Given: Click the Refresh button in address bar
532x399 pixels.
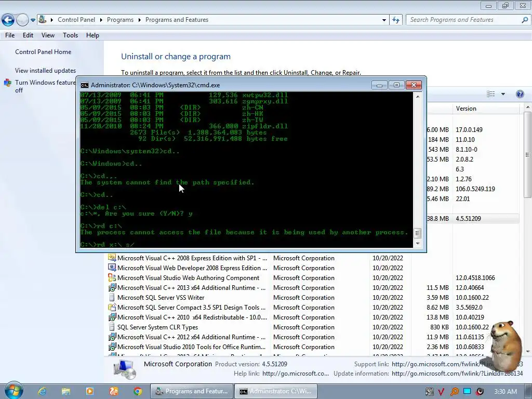Looking at the screenshot, I should pyautogui.click(x=396, y=20).
